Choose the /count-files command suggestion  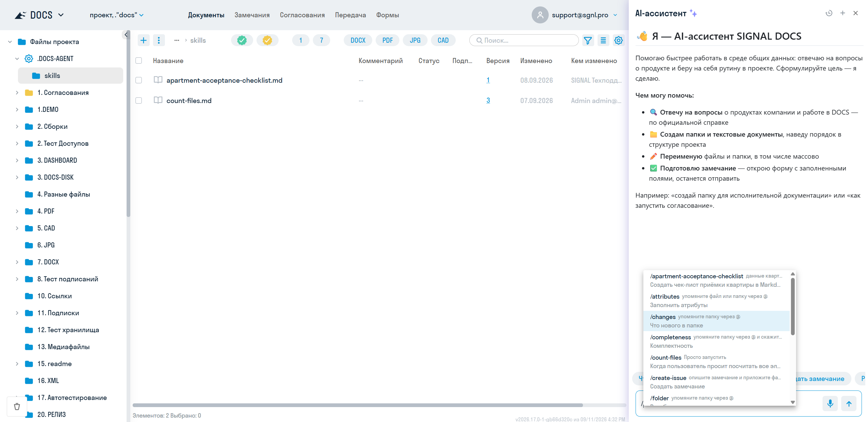point(716,362)
